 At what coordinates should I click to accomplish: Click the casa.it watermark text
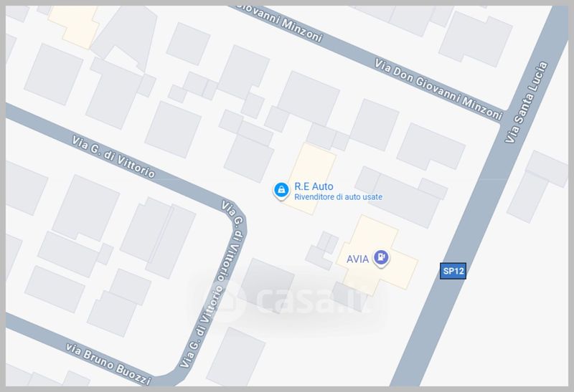tap(314, 300)
